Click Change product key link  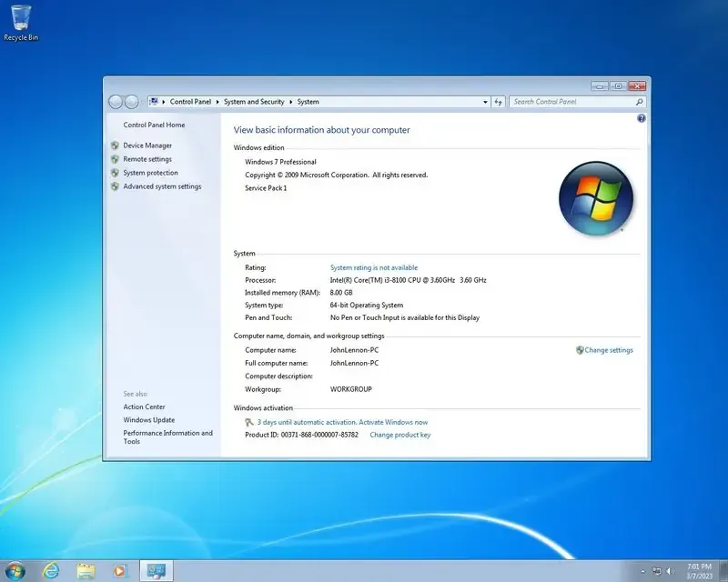(x=400, y=435)
